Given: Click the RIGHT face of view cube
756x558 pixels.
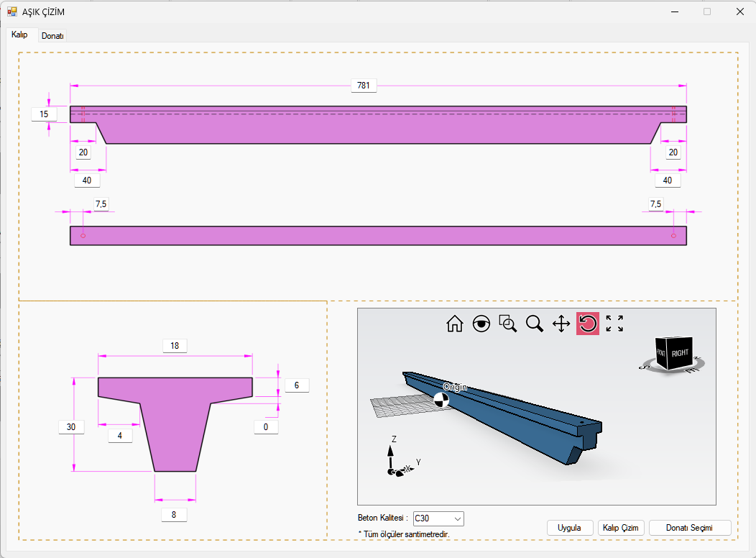Looking at the screenshot, I should pyautogui.click(x=681, y=353).
